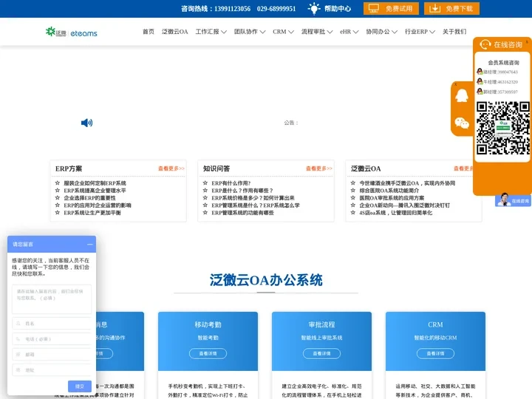Open question ERP有什么作用?
Image resolution: width=532 pixels, height=399 pixels.
click(231, 183)
